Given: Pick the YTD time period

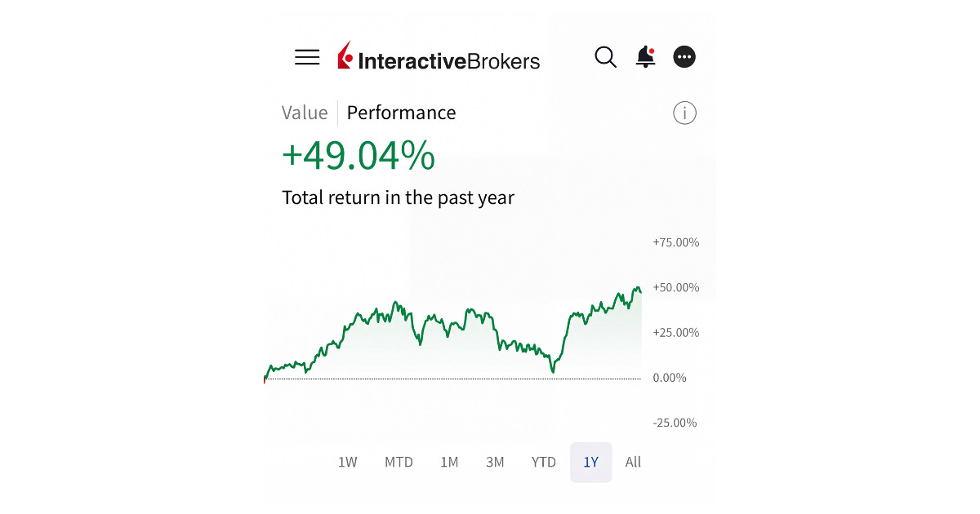Looking at the screenshot, I should pos(543,462).
